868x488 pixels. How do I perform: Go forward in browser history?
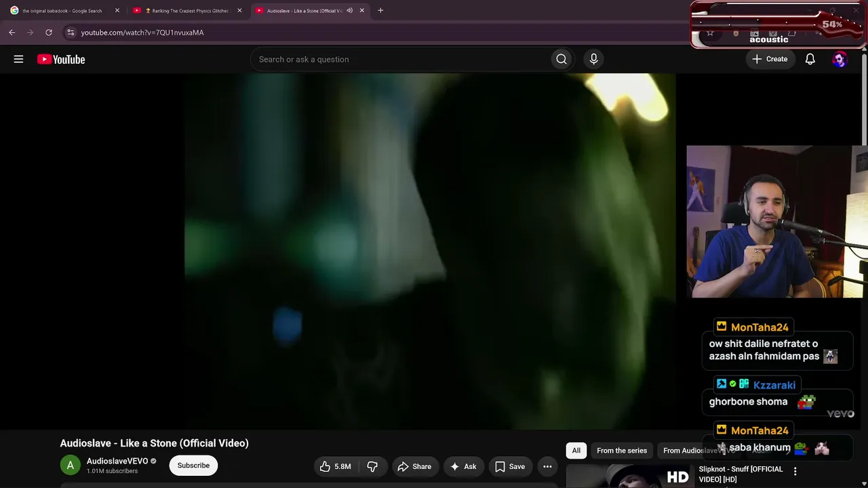30,32
